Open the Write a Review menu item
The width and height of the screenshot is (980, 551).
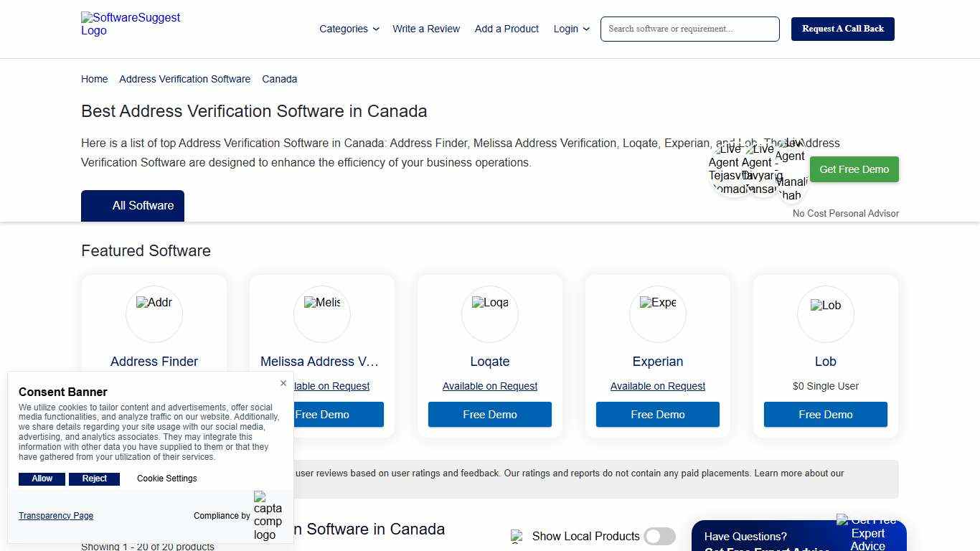[426, 29]
